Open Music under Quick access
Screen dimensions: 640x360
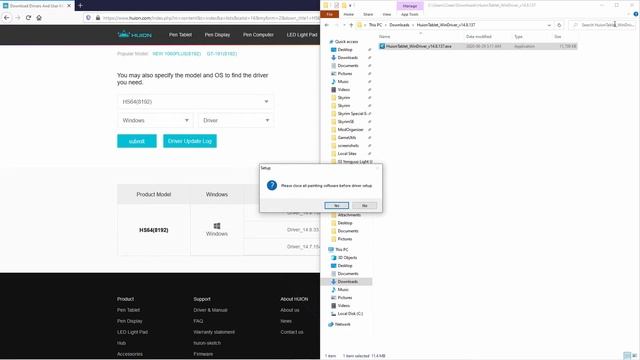(x=343, y=82)
